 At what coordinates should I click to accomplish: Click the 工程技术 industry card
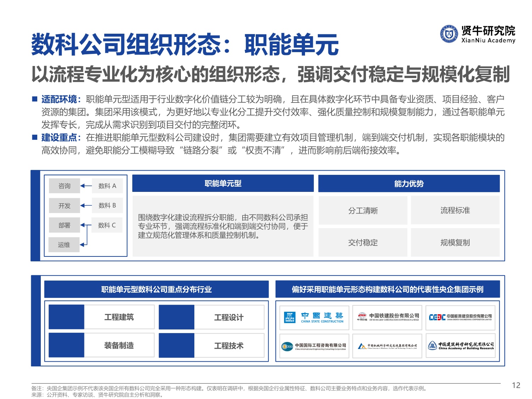(x=211, y=345)
